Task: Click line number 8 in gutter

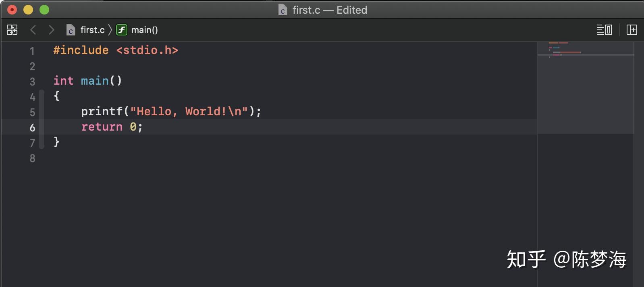Action: [x=32, y=158]
